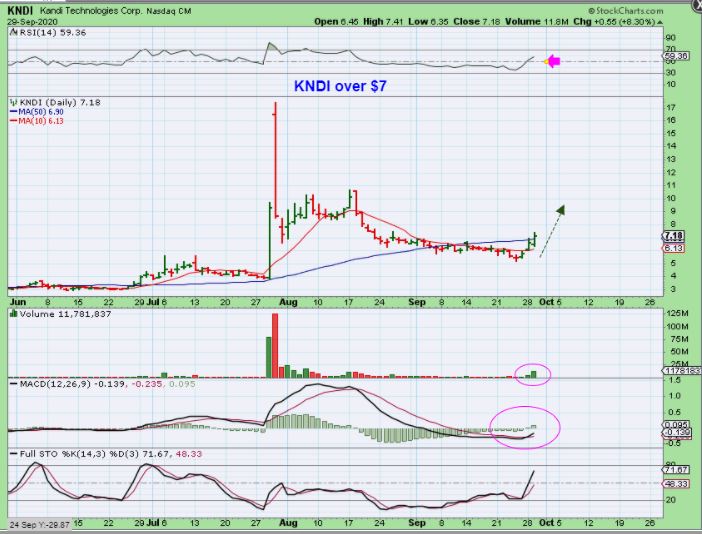Image resolution: width=702 pixels, height=534 pixels.
Task: Click the bar icon beside Volume label
Action: (13, 314)
